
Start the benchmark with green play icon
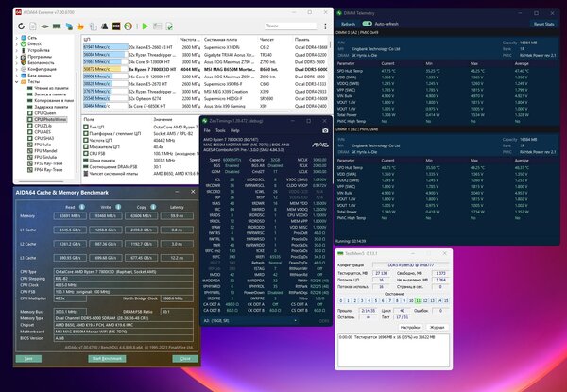[145, 26]
